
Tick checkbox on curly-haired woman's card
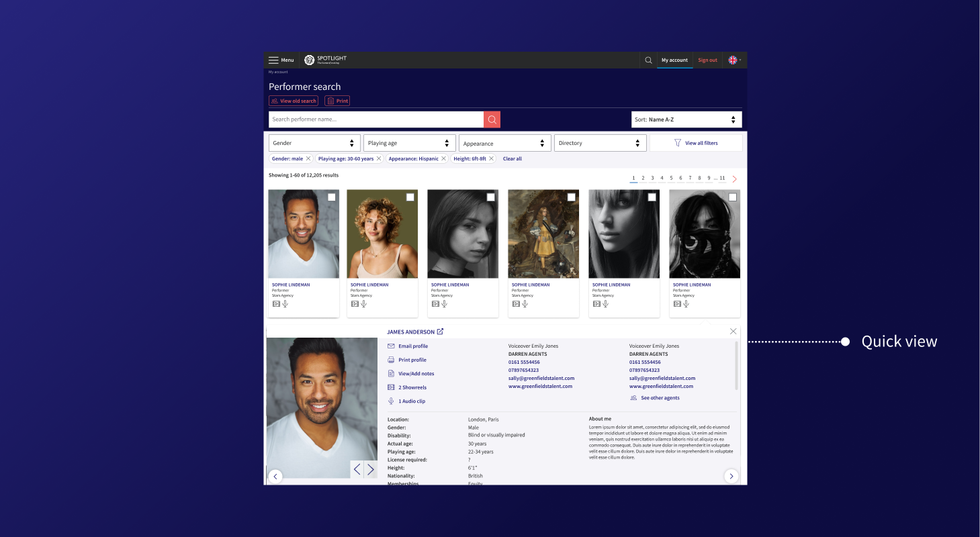pyautogui.click(x=410, y=197)
